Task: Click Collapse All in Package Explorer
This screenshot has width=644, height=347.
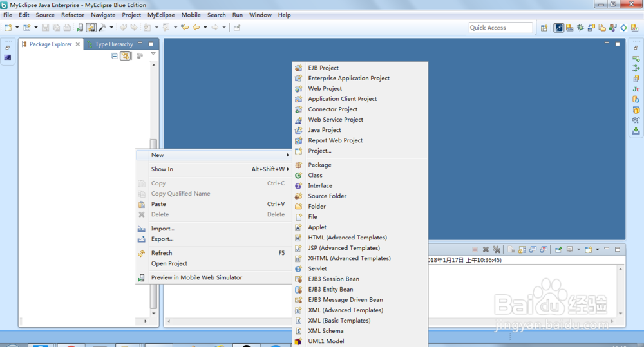Action: (114, 56)
